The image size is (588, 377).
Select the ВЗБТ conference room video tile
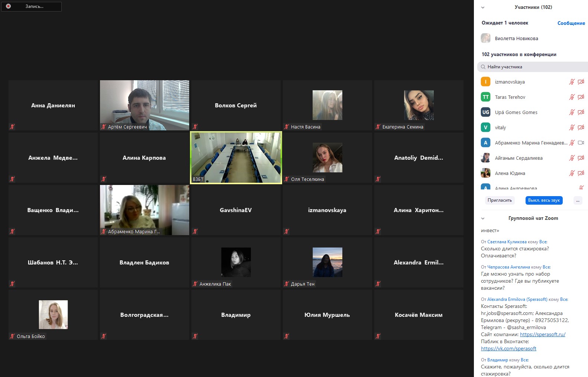(x=236, y=157)
